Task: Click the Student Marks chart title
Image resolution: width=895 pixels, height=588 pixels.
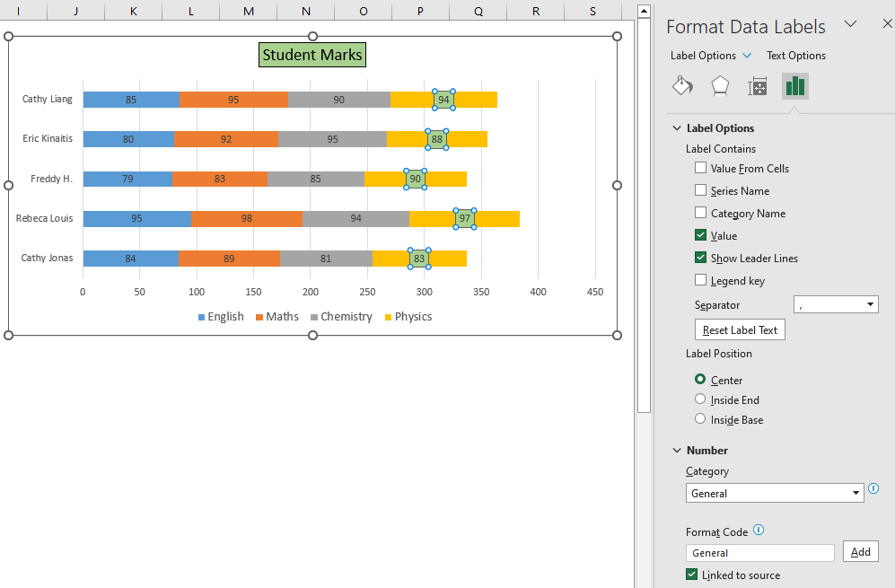Action: [x=311, y=55]
